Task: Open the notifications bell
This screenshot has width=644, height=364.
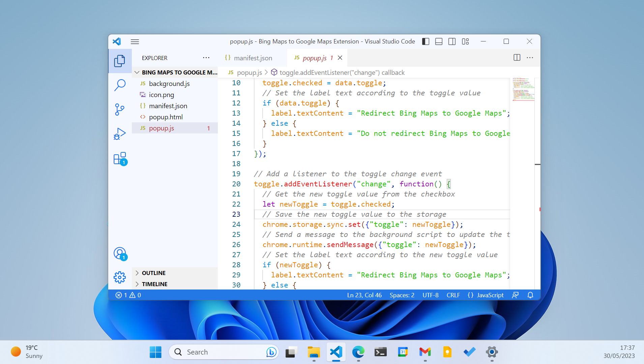Action: pos(530,295)
